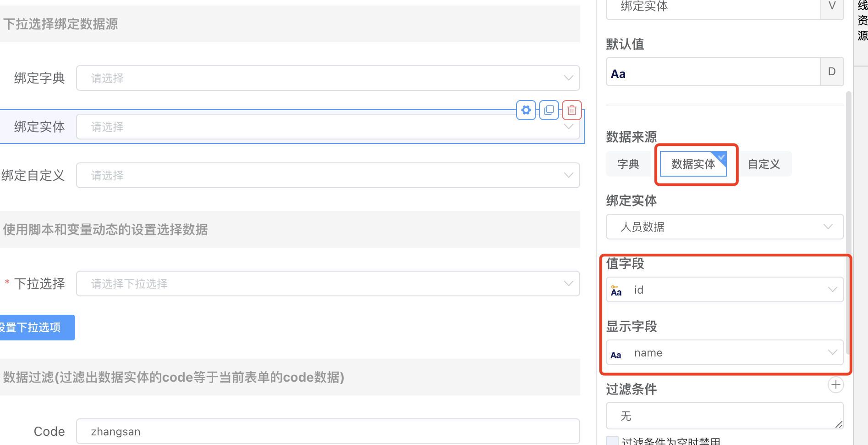Select the 数据实体 data source option
Viewport: 868px width, 445px height.
pos(693,164)
